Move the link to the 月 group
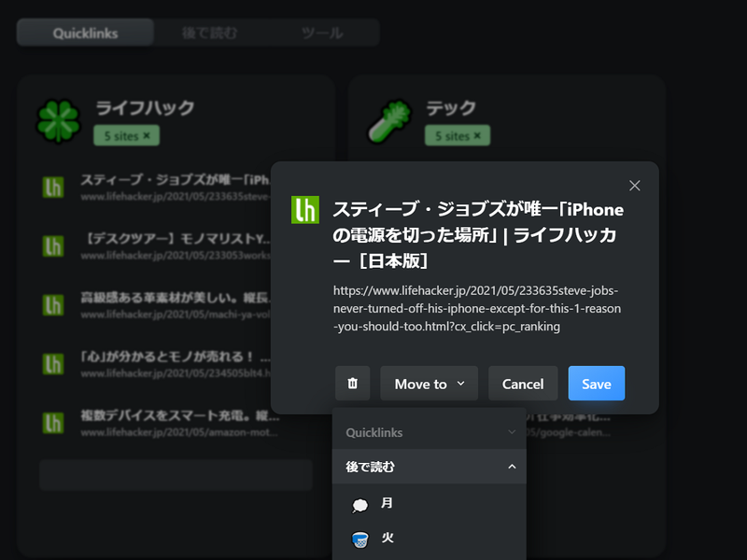747x560 pixels. pyautogui.click(x=430, y=503)
